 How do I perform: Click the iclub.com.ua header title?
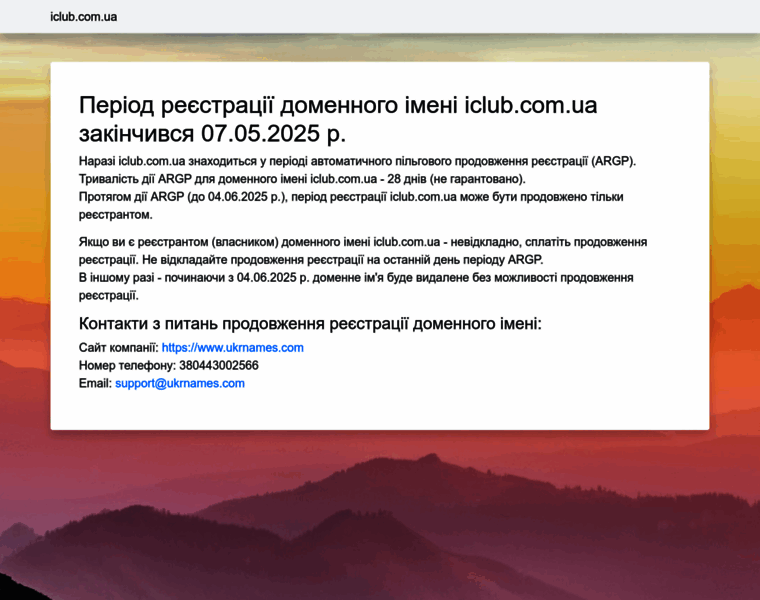coord(83,16)
